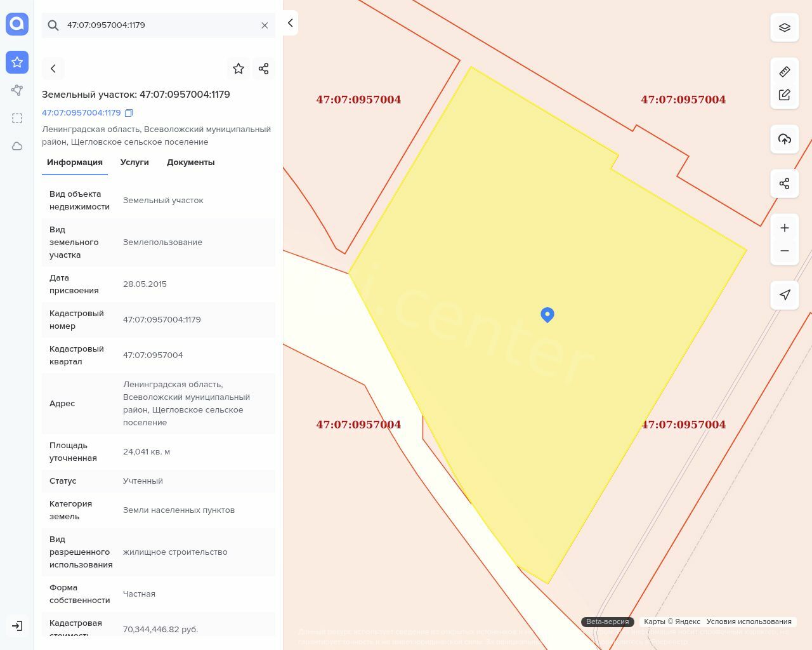Viewport: 812px width, 650px height.
Task: Zoom in on the map
Action: coord(785,228)
